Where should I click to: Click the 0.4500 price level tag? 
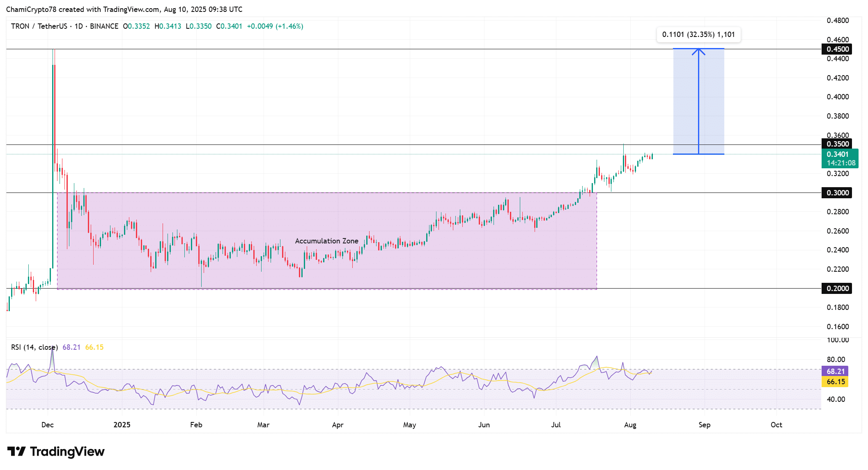click(x=837, y=49)
